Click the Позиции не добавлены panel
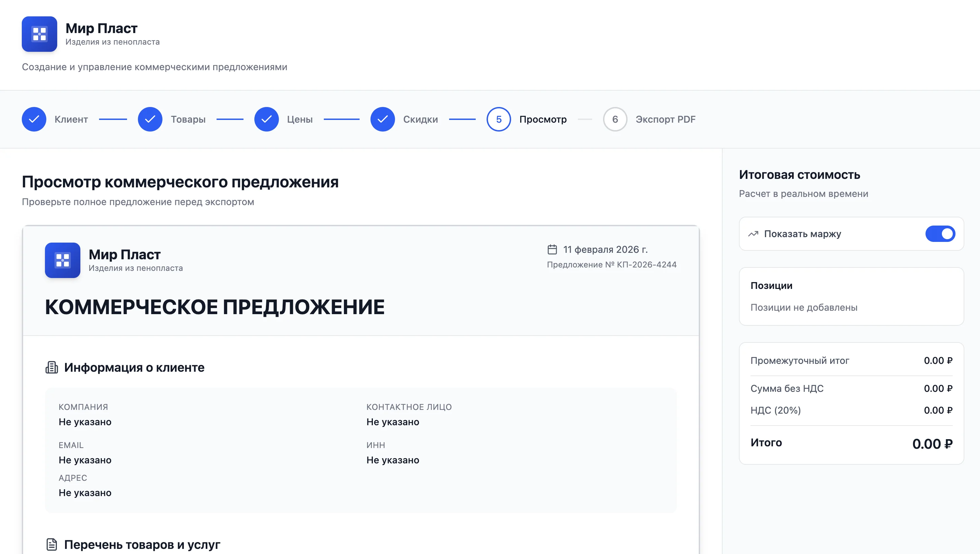 [804, 308]
